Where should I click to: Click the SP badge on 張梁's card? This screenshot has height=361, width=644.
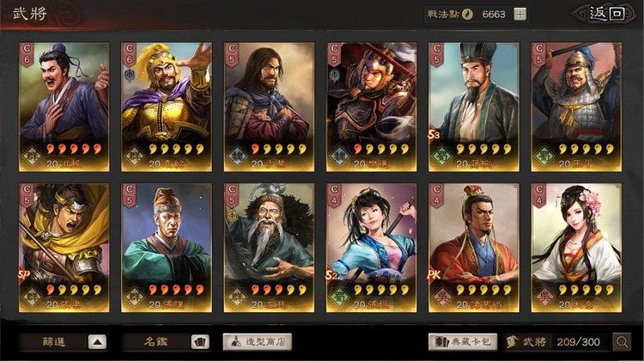tap(24, 275)
